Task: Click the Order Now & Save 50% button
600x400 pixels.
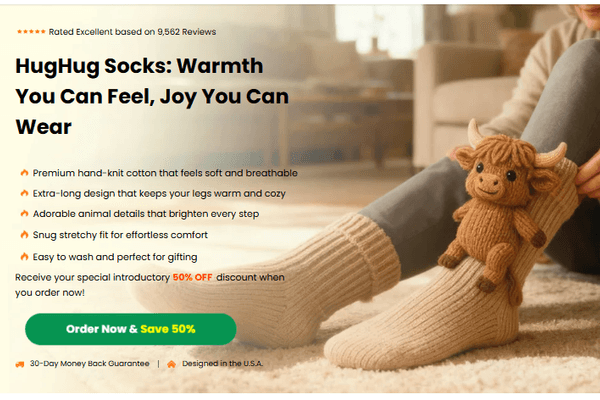Action: 130,329
